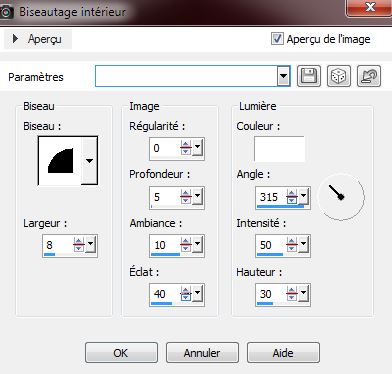This screenshot has height=374, width=392.
Task: Click the reset to default icon
Action: click(369, 76)
